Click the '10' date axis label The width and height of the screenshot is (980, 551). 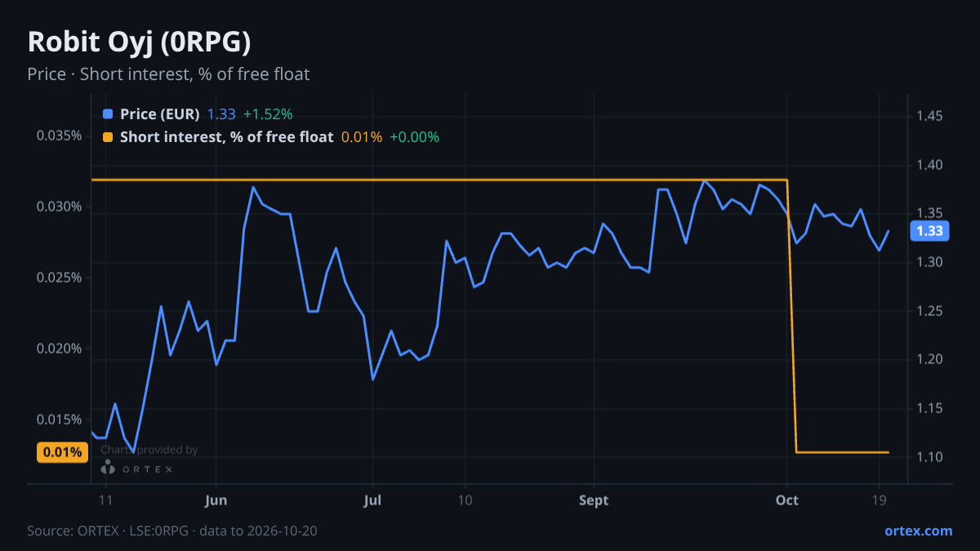tap(464, 500)
